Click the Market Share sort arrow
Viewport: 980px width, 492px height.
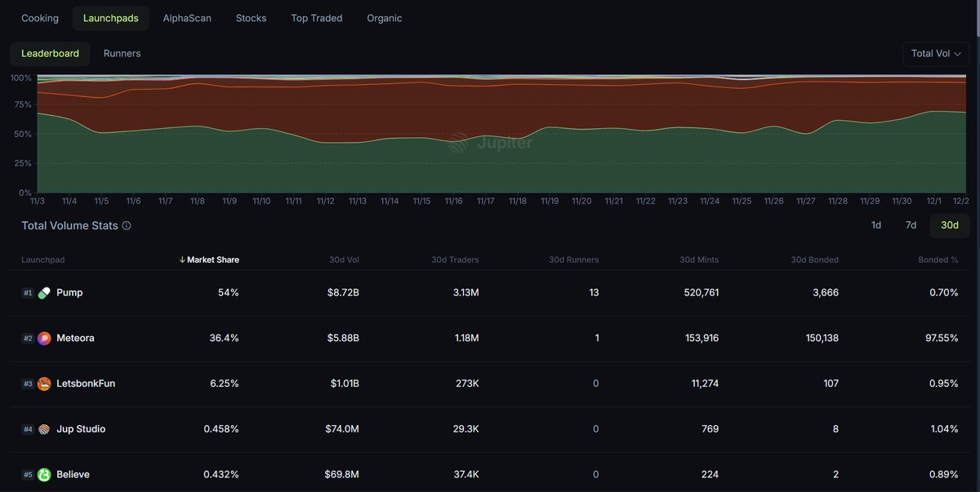pyautogui.click(x=182, y=259)
